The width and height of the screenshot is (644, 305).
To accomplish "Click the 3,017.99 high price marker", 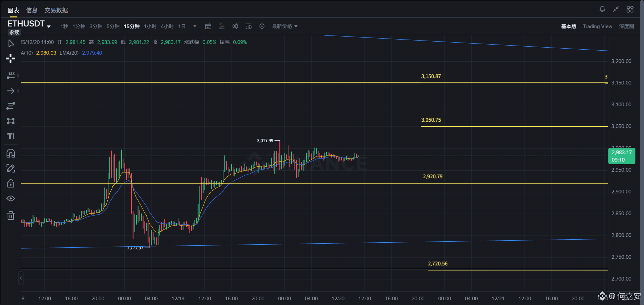I will [x=265, y=141].
